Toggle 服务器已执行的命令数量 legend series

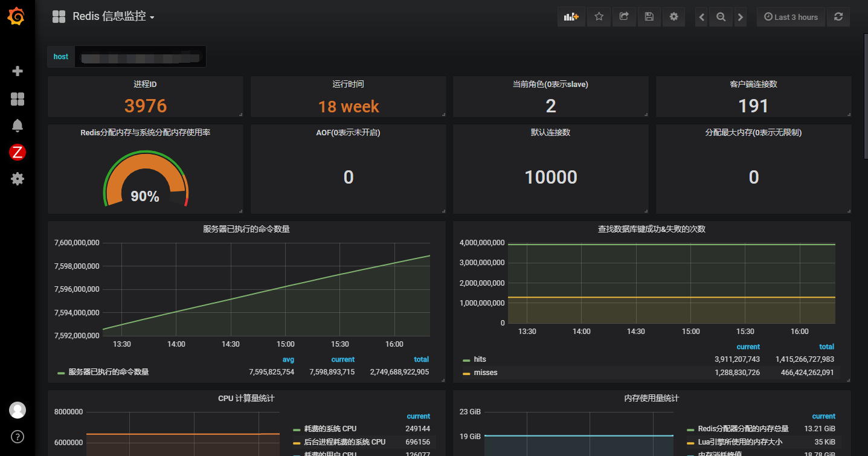point(108,372)
